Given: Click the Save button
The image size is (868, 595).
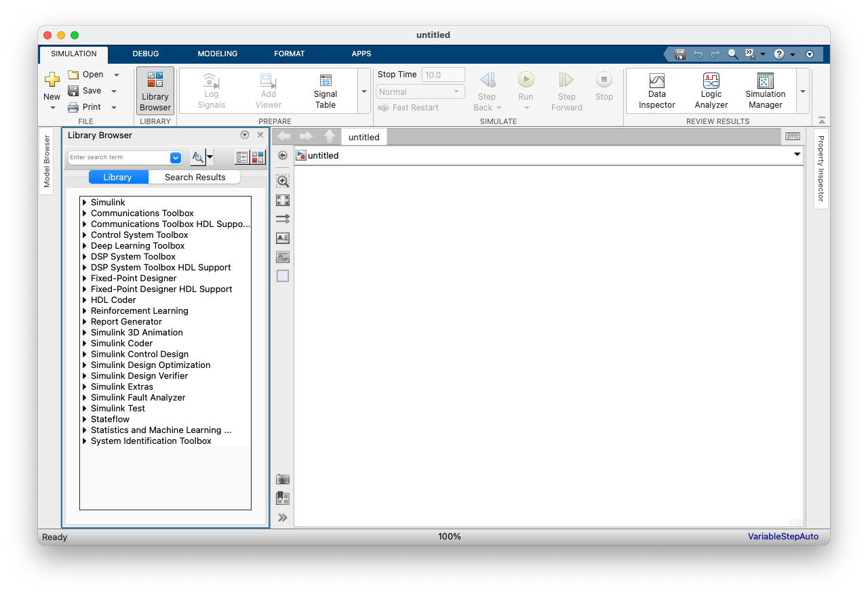Looking at the screenshot, I should pos(84,91).
